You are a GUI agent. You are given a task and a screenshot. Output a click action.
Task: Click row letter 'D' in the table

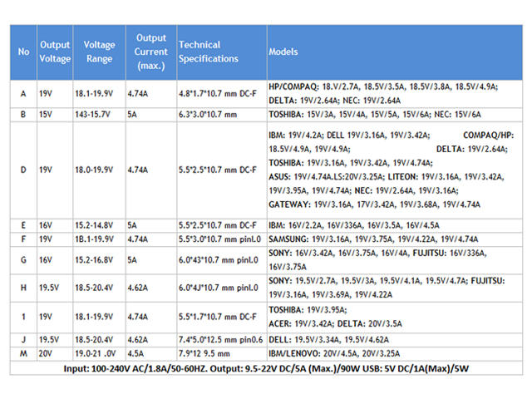[x=23, y=170]
